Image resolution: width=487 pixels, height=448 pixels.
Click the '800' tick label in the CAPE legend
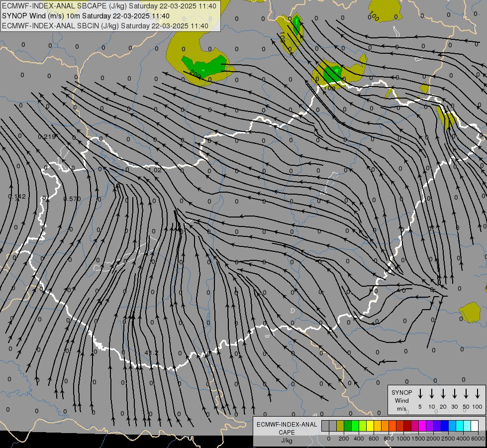coord(389,439)
